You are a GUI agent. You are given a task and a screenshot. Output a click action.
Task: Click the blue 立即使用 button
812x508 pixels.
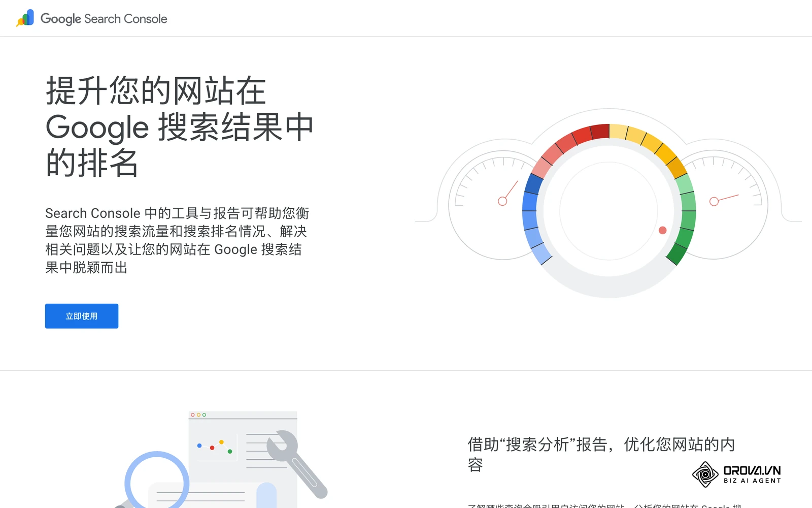pyautogui.click(x=82, y=316)
